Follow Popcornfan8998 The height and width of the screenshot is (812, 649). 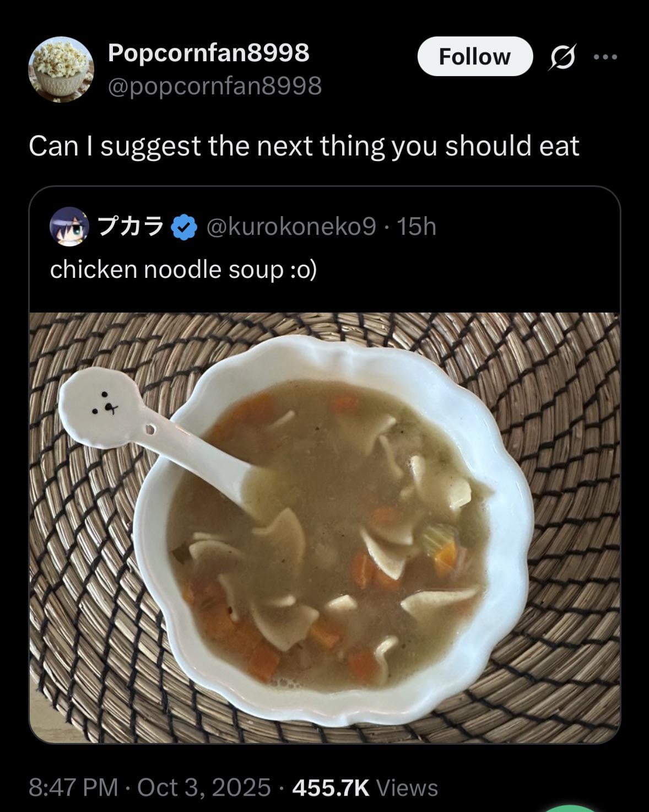click(x=475, y=56)
